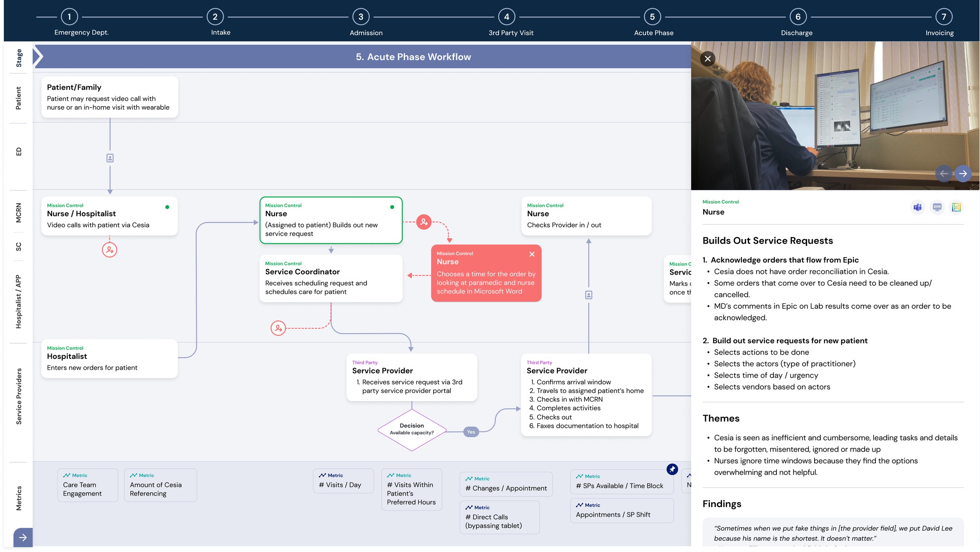Go to previous photo in panel
This screenshot has width=980, height=552.
click(944, 174)
